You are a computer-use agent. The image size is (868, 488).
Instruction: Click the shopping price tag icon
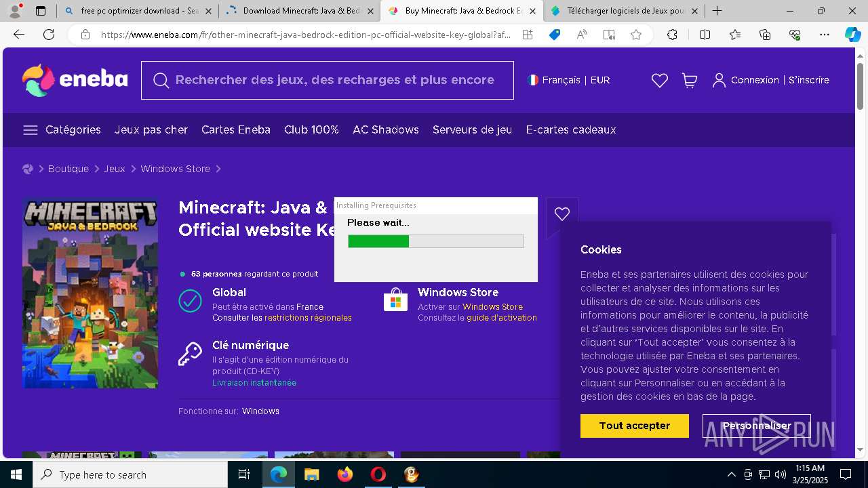point(555,35)
